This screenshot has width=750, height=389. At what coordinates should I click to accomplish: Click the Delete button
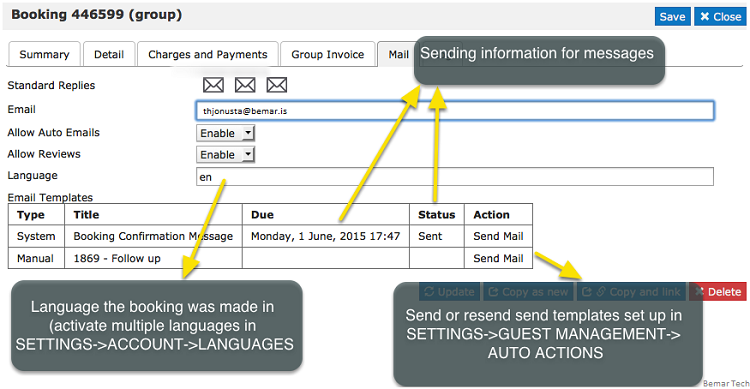718,292
